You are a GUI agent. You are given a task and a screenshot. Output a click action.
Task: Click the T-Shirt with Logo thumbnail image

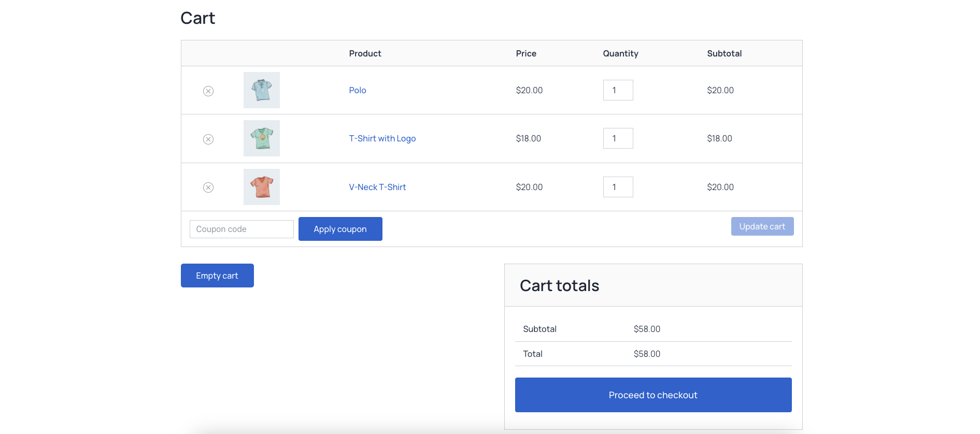261,138
